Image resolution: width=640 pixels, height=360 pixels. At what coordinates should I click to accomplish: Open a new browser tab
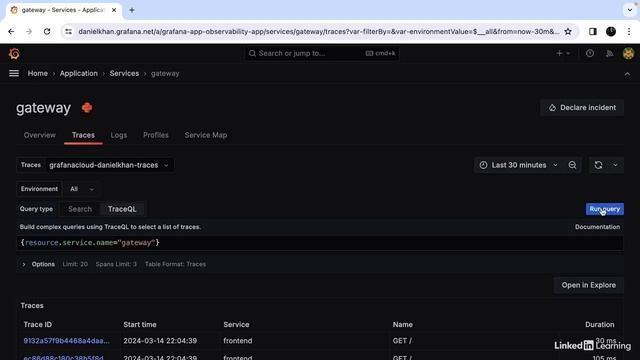132,10
